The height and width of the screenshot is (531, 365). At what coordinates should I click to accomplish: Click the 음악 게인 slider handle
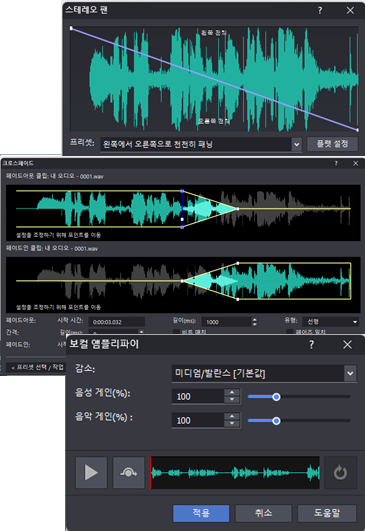(276, 421)
